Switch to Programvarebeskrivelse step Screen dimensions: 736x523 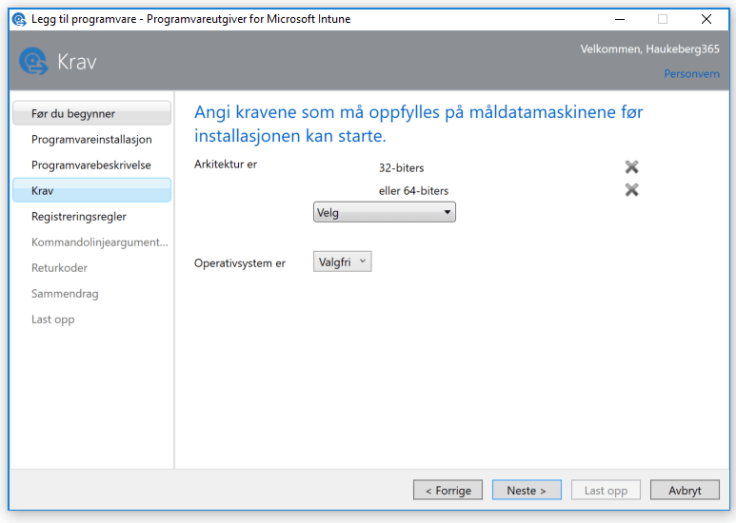(91, 165)
